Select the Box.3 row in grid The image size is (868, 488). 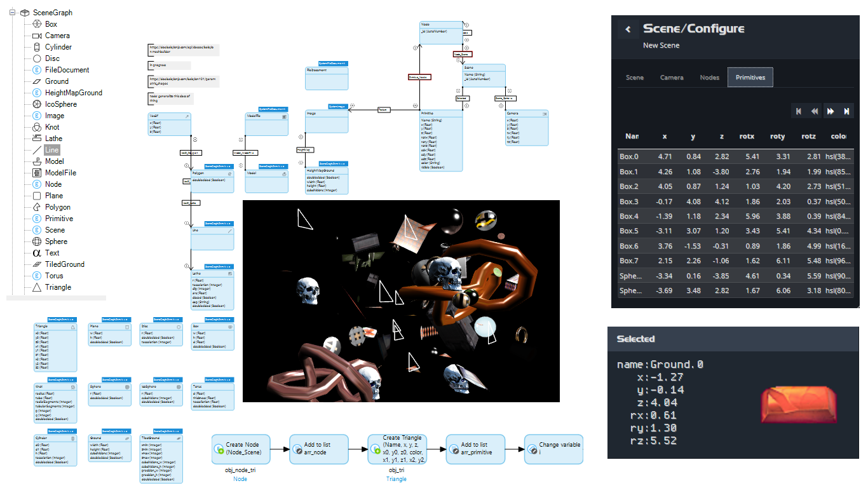point(736,201)
